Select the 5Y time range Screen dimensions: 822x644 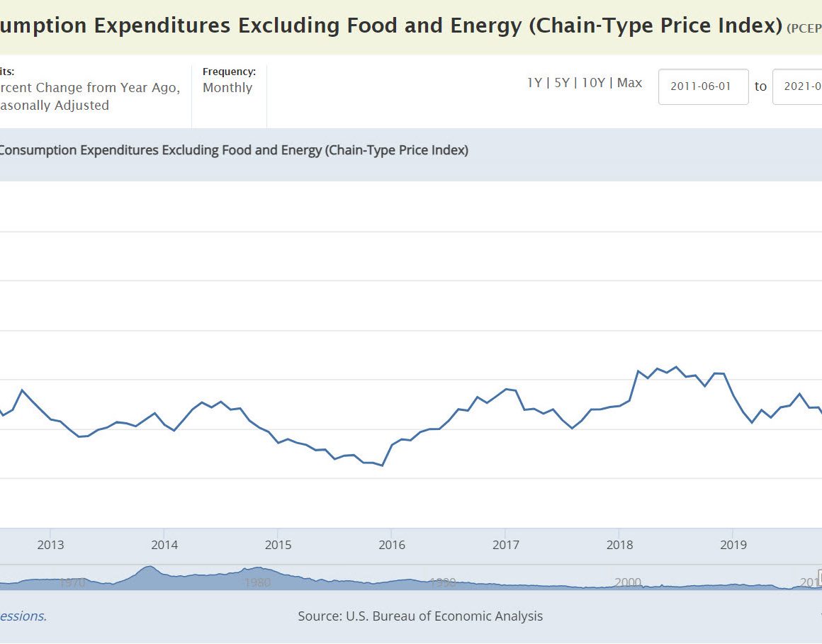561,83
